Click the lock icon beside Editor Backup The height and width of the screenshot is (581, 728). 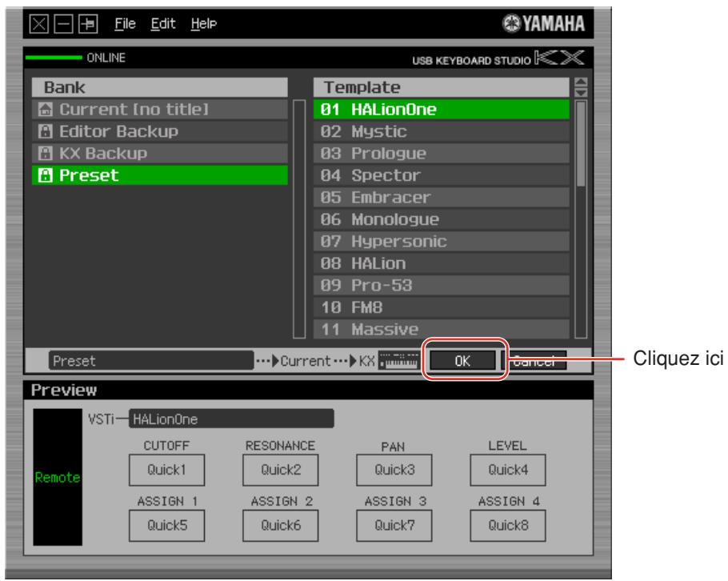click(x=45, y=131)
